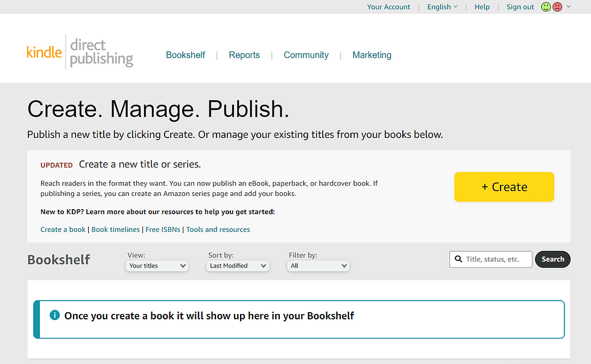Viewport: 591px width, 364px height.
Task: Switch to the Reports tab
Action: pos(244,55)
